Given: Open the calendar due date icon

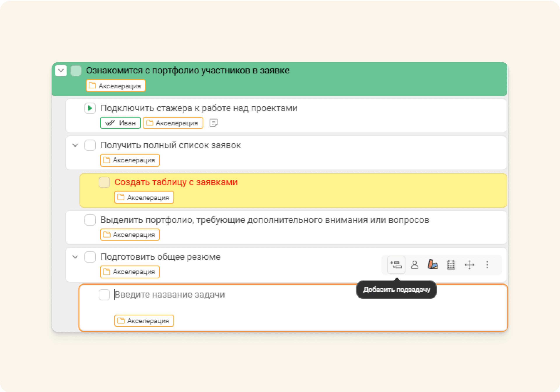Looking at the screenshot, I should coord(451,265).
